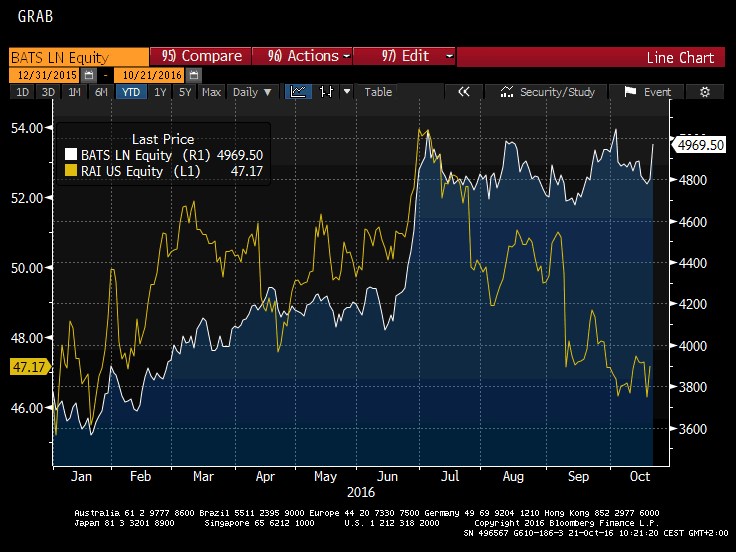
Task: Expand the 96) Actions menu
Action: pos(303,57)
